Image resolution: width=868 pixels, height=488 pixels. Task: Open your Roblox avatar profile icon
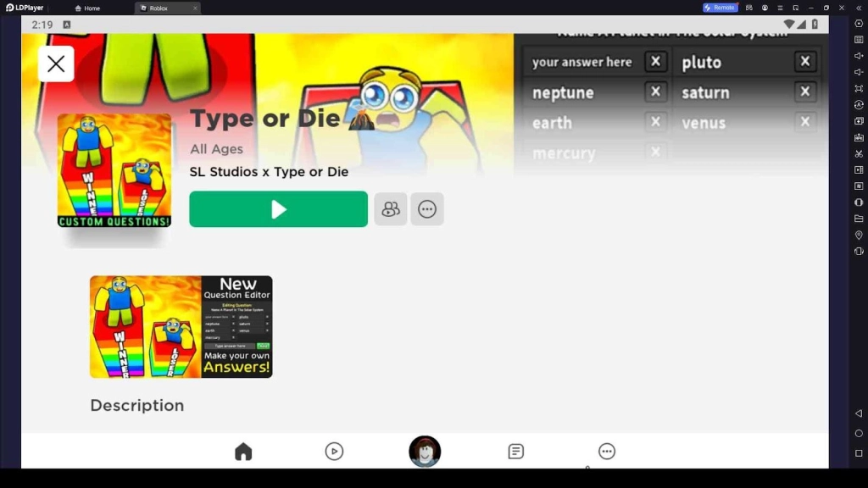(x=425, y=452)
